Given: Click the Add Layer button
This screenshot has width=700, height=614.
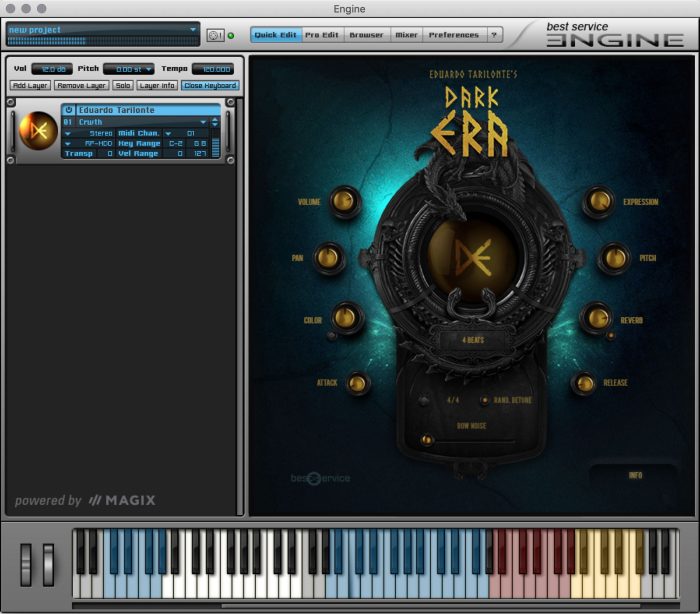Looking at the screenshot, I should pyautogui.click(x=30, y=85).
